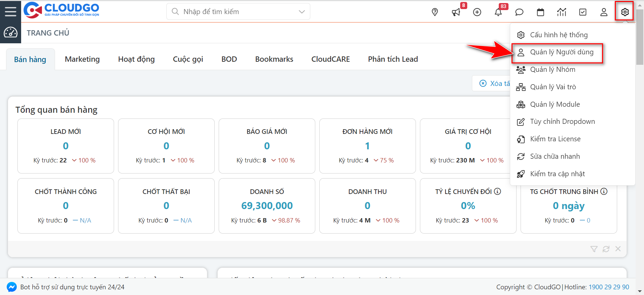Open the notifications bell
This screenshot has width=644, height=295.
click(x=498, y=12)
